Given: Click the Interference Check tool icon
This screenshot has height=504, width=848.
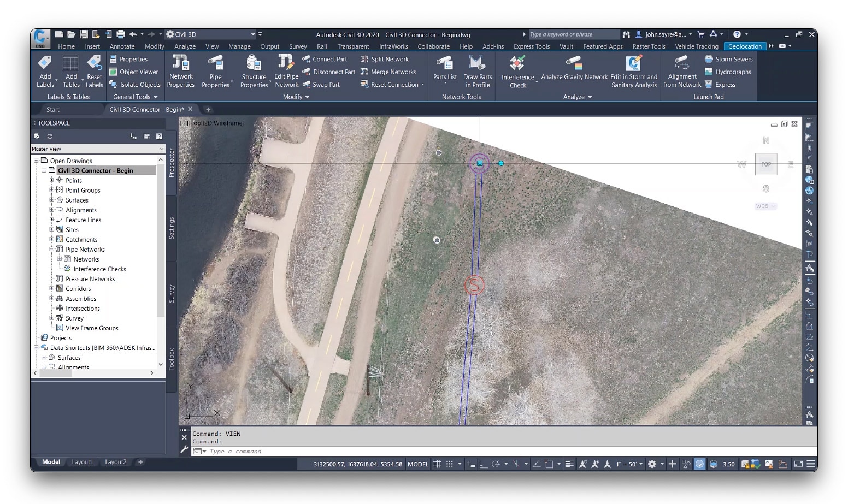Looking at the screenshot, I should point(517,63).
